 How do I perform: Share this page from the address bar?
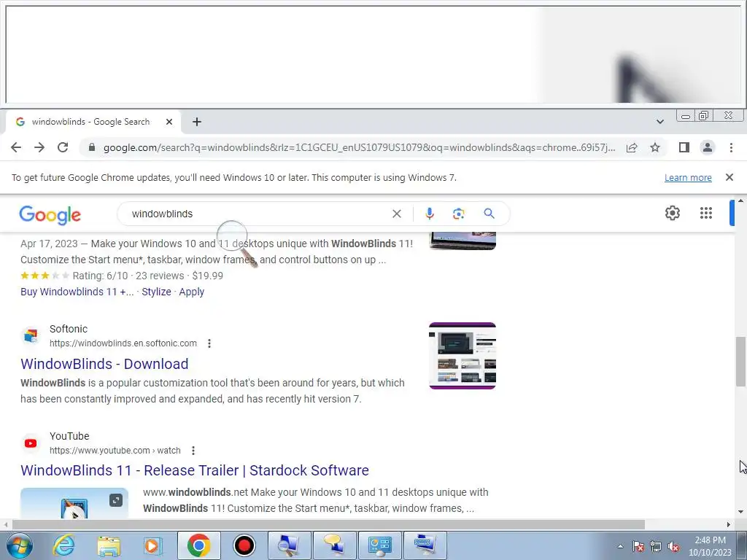(632, 147)
